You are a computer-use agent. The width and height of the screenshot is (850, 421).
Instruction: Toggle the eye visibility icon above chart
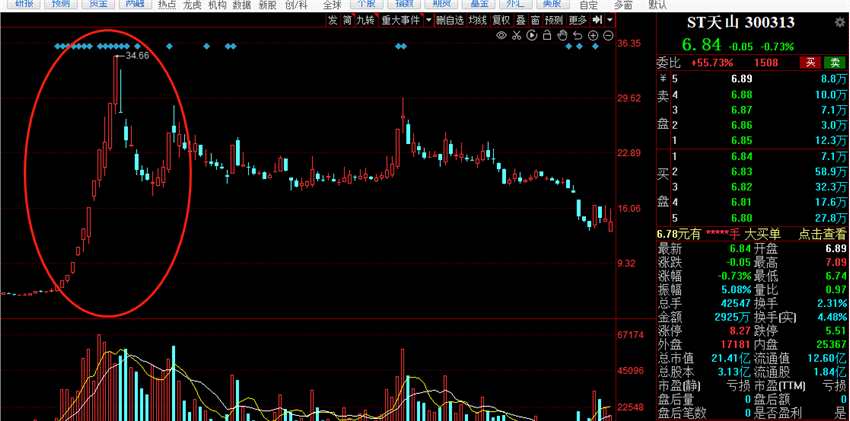tap(501, 36)
